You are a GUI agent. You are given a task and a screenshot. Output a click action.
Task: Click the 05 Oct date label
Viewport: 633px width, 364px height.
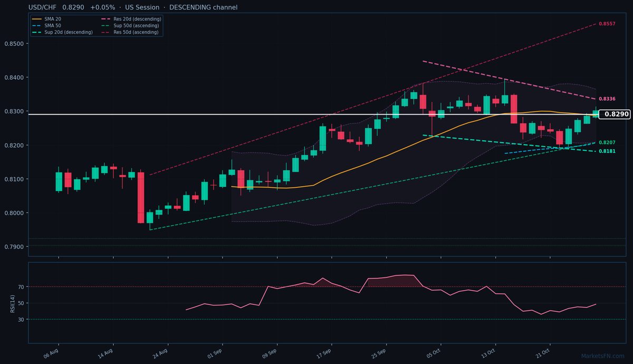[x=434, y=353]
